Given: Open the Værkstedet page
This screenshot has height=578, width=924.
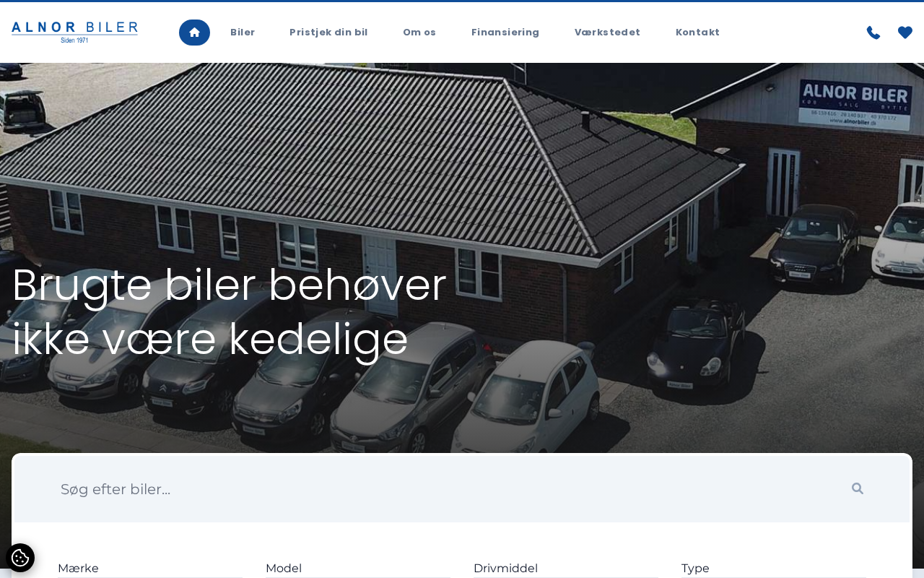Looking at the screenshot, I should tap(607, 33).
